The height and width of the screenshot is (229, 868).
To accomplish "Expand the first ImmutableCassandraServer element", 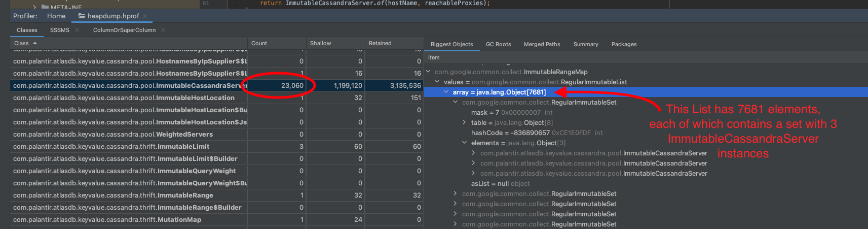I will 474,153.
